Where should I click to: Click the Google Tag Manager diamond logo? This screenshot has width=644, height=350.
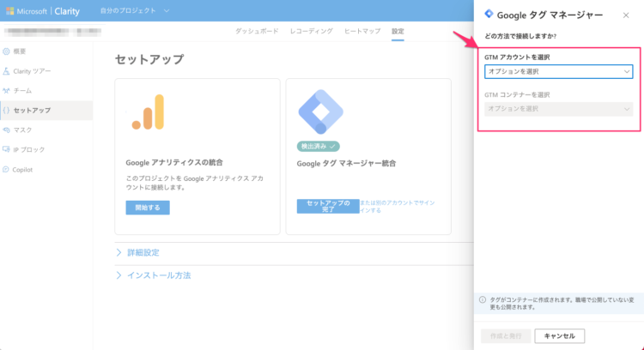(x=321, y=112)
